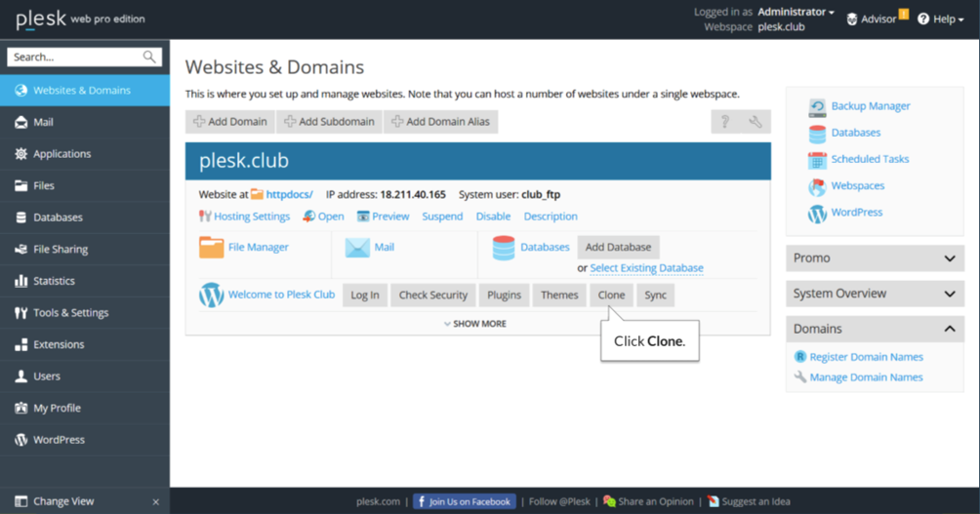
Task: Click the File Manager folder icon
Action: [211, 248]
